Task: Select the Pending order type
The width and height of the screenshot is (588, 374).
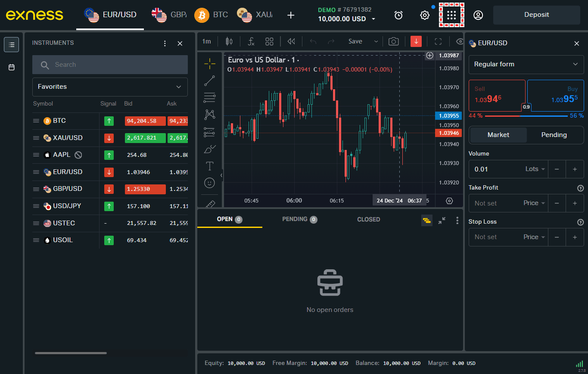Action: tap(554, 135)
